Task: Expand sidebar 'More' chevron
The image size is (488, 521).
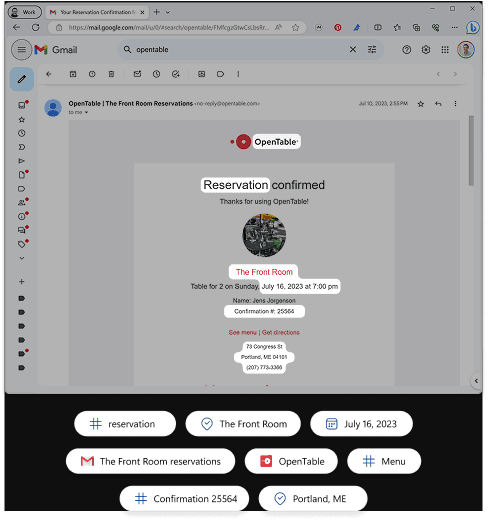Action: pos(22,258)
